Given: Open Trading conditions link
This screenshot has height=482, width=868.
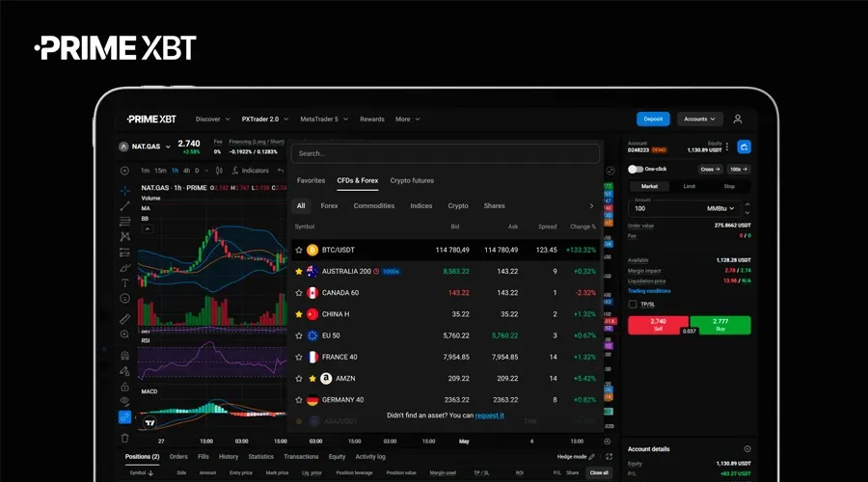Looking at the screenshot, I should click(649, 290).
